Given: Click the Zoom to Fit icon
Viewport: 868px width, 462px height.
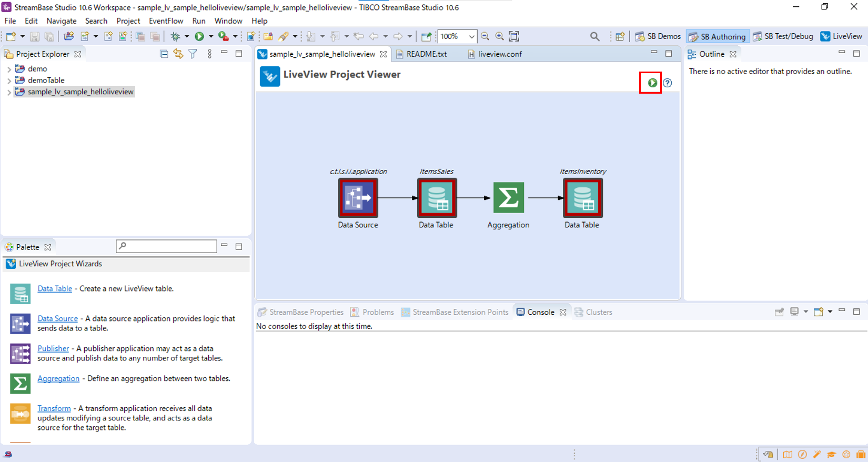Looking at the screenshot, I should [514, 36].
